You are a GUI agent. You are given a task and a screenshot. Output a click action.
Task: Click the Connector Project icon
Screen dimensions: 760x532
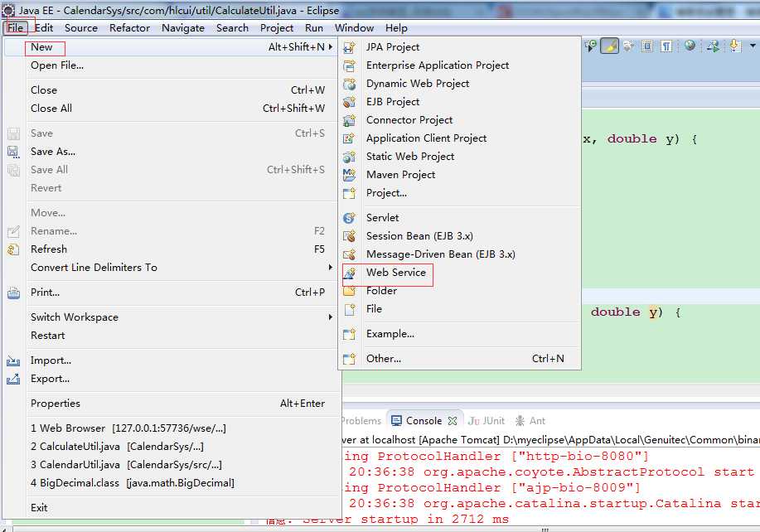tap(349, 121)
